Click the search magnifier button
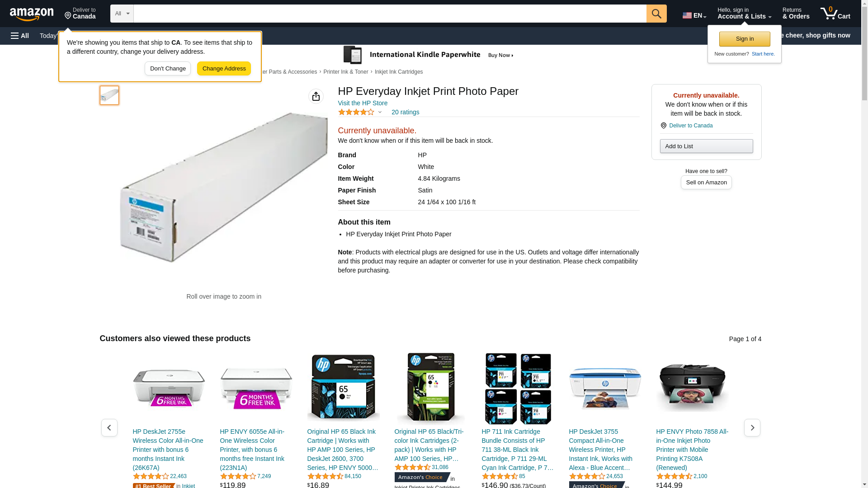The image size is (868, 488). point(656,14)
